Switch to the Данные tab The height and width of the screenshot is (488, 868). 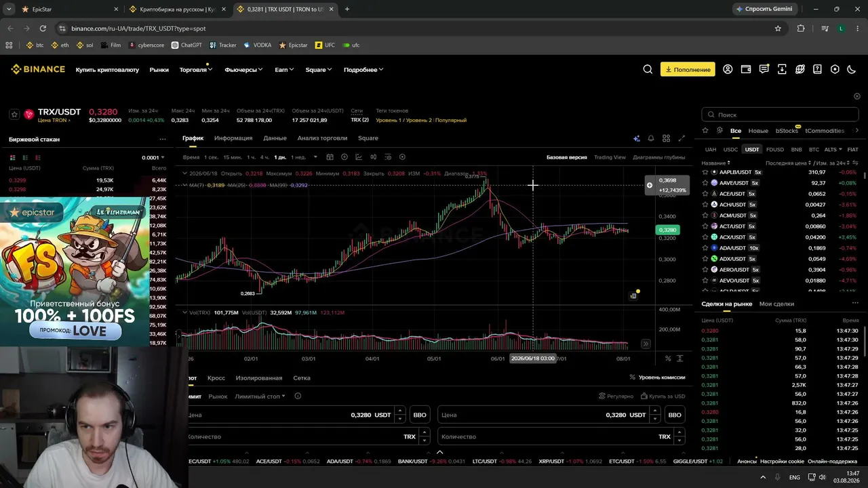(x=275, y=138)
